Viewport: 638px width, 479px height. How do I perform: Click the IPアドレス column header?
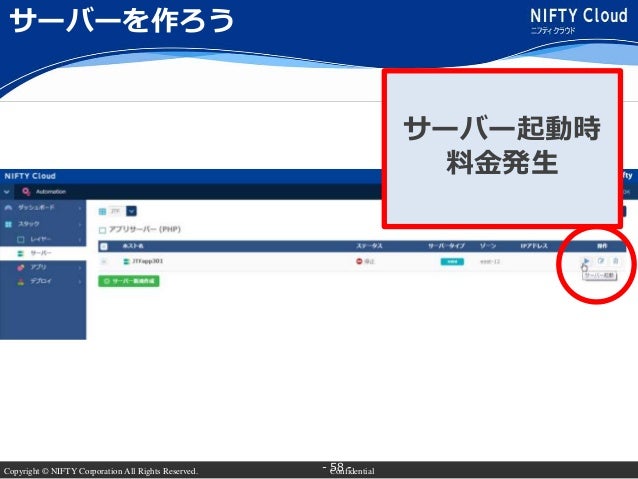coord(534,246)
